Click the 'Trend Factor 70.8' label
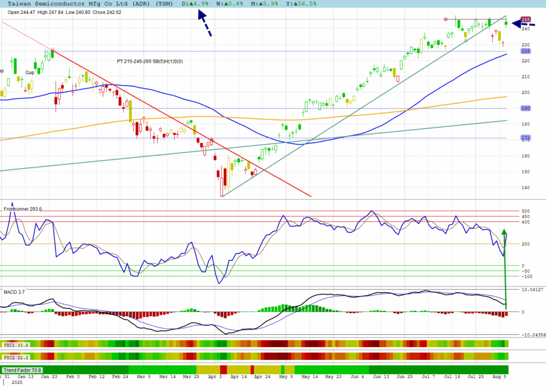 coord(22,370)
